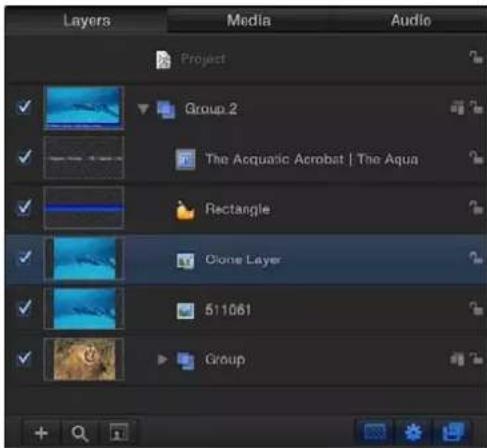Collapse Group 2 with its disclosure triangle
This screenshot has height=448, width=487.
tap(143, 109)
